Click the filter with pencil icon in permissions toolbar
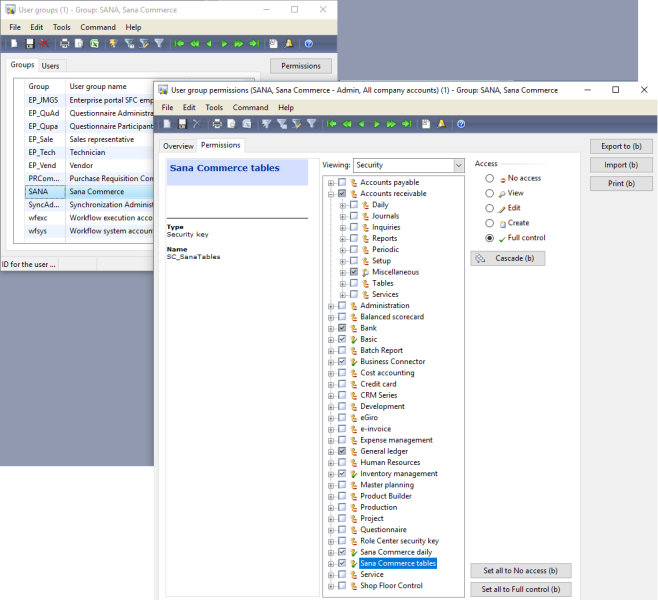 (x=297, y=124)
